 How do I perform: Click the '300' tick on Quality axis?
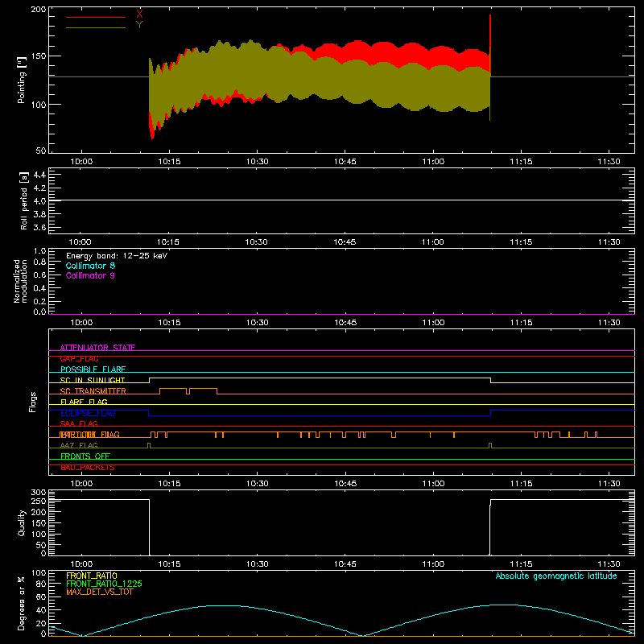pos(38,493)
